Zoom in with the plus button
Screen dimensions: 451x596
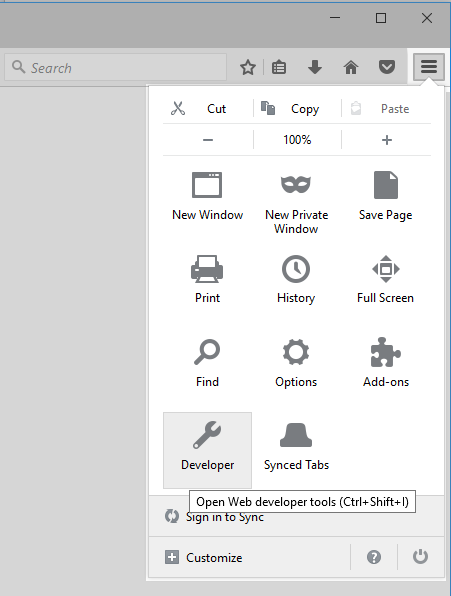[x=386, y=140]
